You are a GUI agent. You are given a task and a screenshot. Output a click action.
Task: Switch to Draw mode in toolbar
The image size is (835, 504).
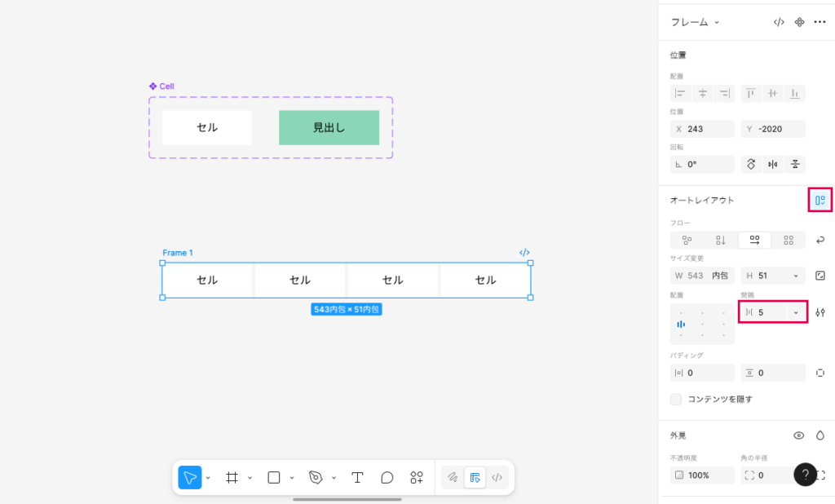453,477
